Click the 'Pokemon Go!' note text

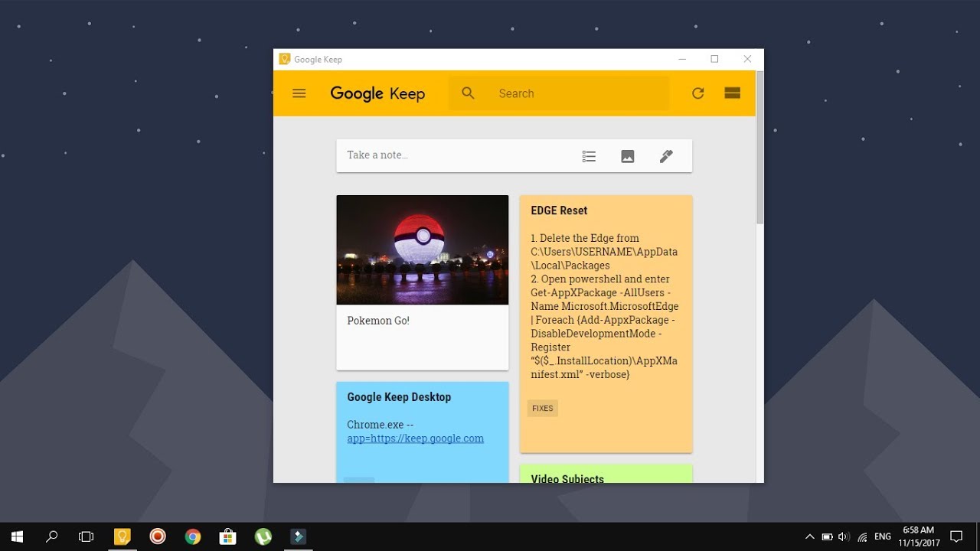click(378, 321)
